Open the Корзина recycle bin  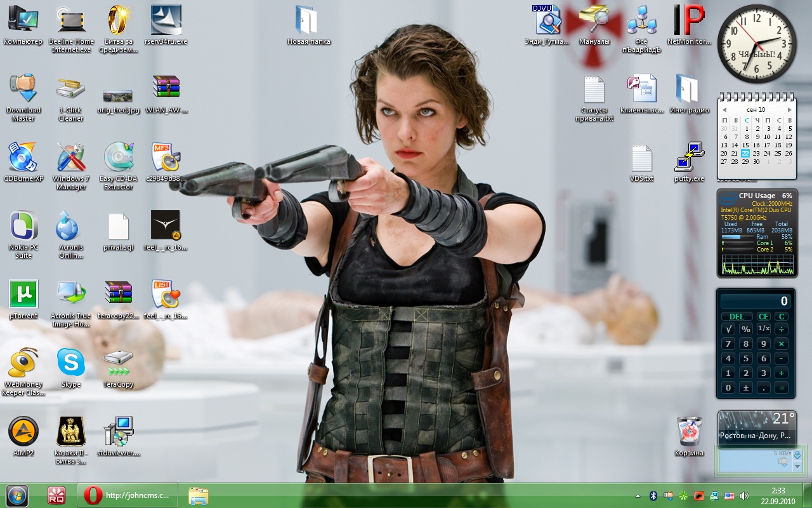pos(689,437)
